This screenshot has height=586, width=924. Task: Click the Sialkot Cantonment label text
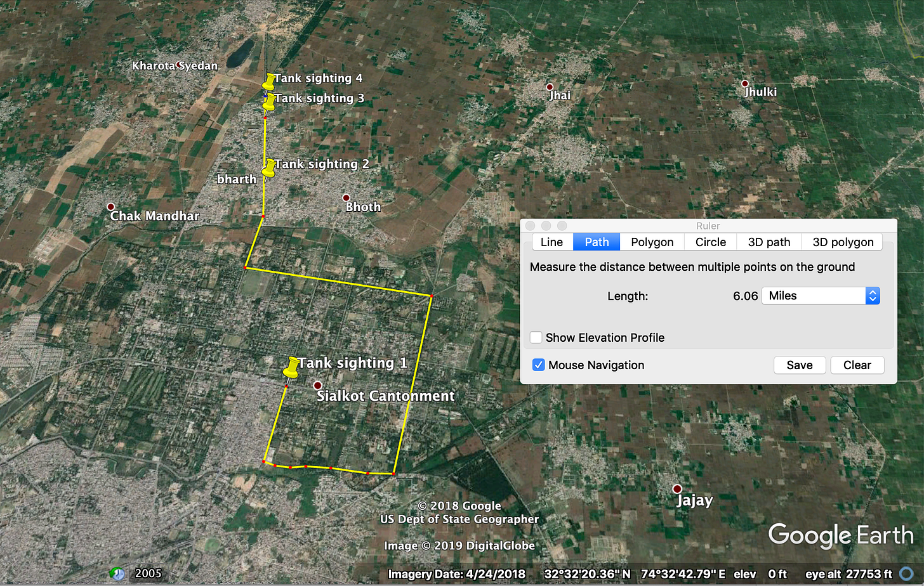pos(386,396)
